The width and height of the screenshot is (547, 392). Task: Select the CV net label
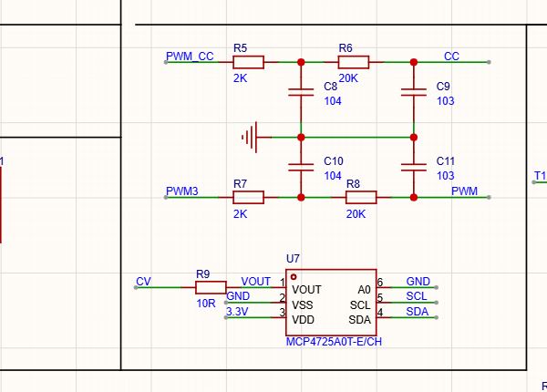[x=143, y=282]
